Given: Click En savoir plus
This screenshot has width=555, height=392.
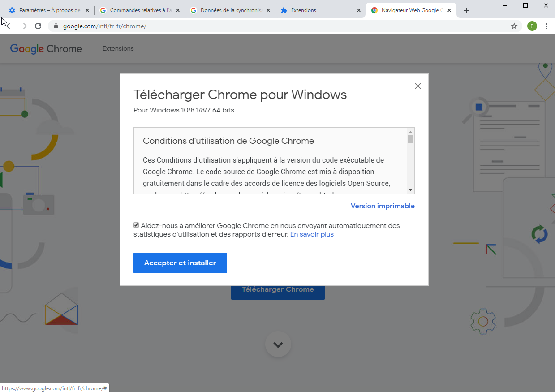Looking at the screenshot, I should [312, 234].
